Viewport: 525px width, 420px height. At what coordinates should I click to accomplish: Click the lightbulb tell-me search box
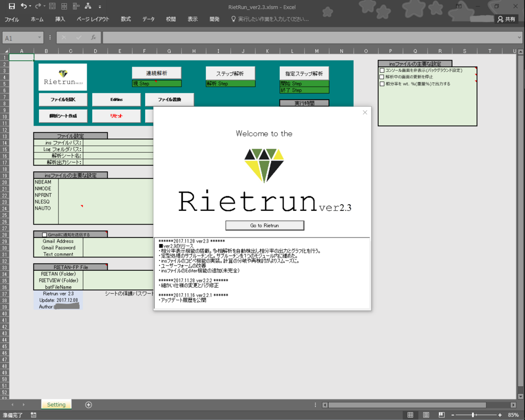(x=270, y=19)
